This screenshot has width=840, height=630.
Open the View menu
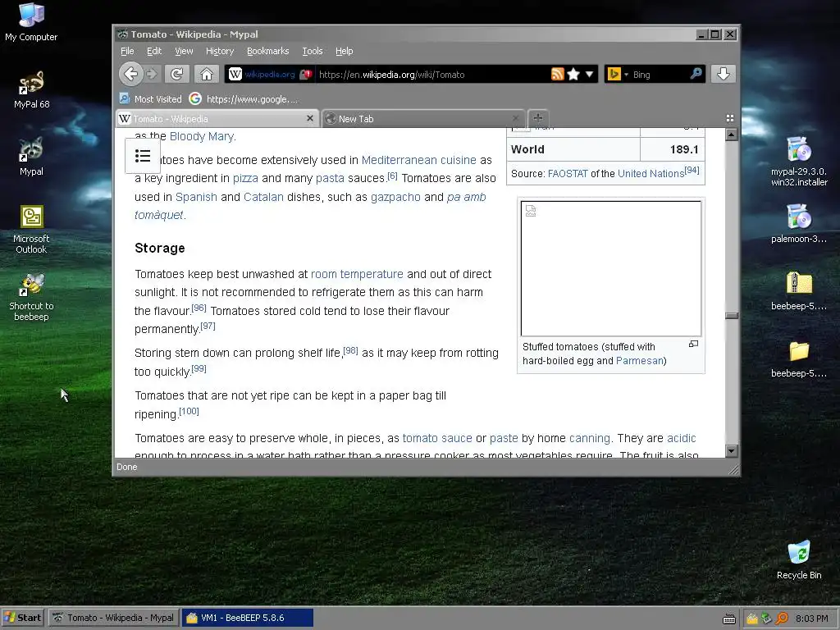[184, 51]
